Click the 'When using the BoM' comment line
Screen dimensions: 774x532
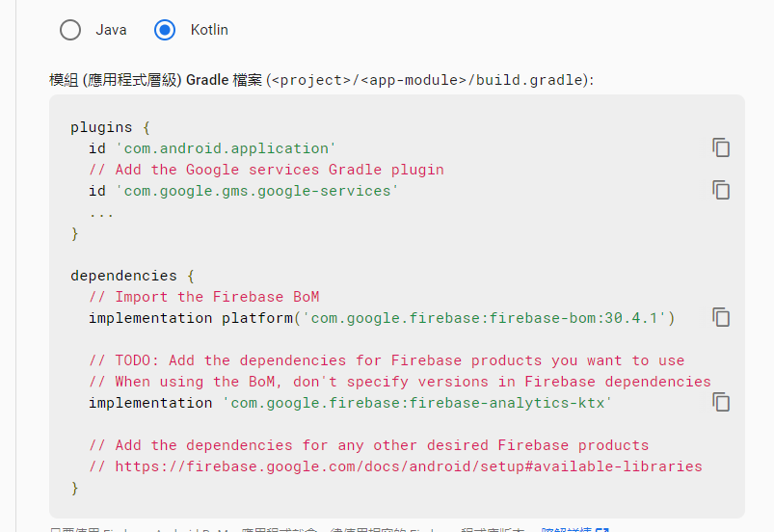point(400,382)
